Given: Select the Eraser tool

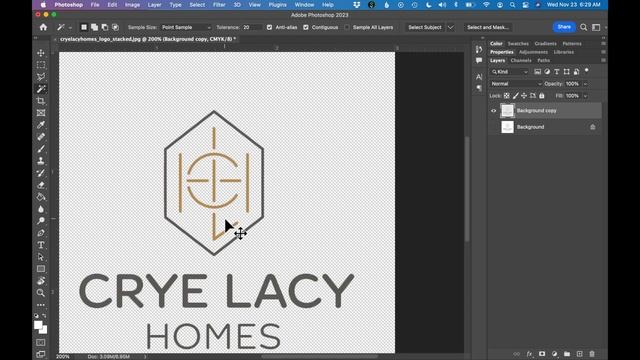Looking at the screenshot, I should tap(41, 185).
